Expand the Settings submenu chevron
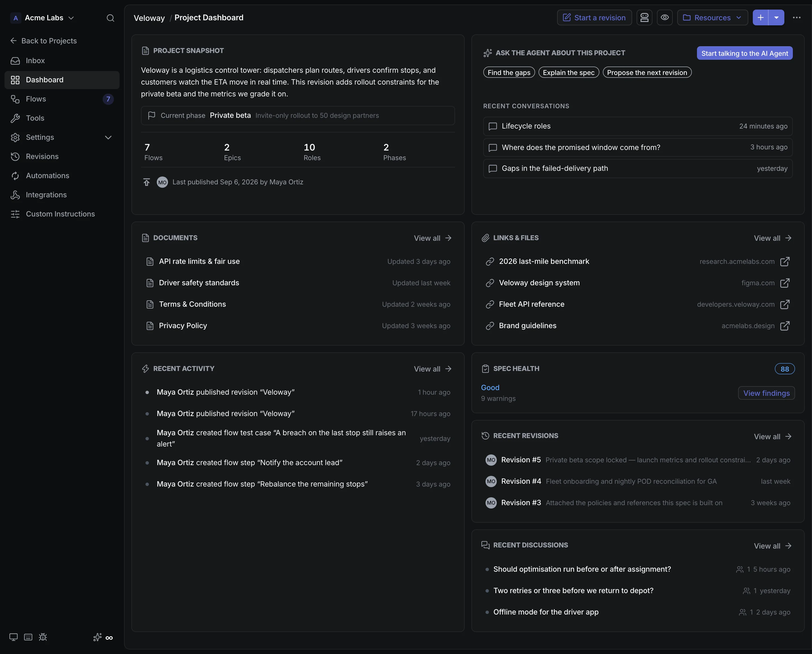Screen dimensions: 812x654 (x=108, y=138)
